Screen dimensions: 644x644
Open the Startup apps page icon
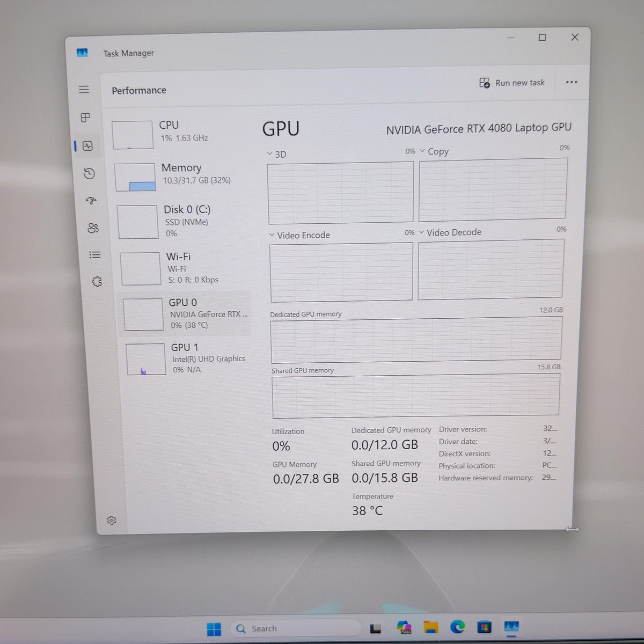click(91, 201)
